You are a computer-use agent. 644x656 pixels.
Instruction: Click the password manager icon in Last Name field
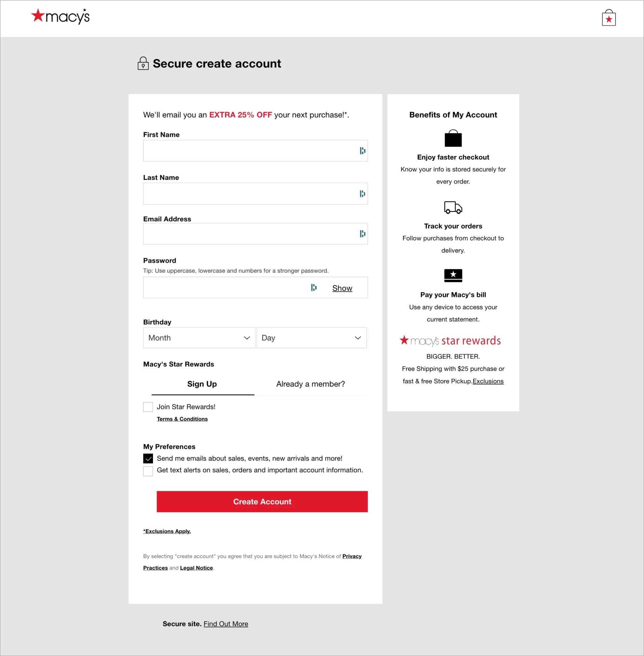coord(362,194)
